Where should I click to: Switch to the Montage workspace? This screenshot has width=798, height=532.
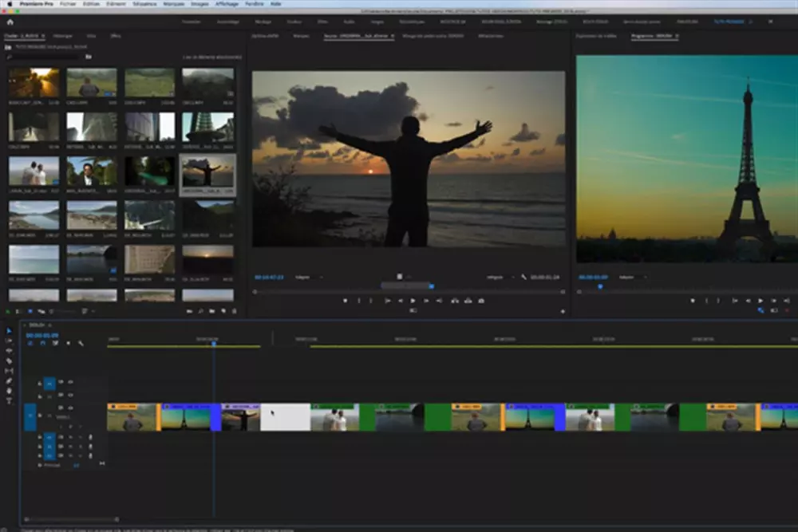tap(263, 22)
